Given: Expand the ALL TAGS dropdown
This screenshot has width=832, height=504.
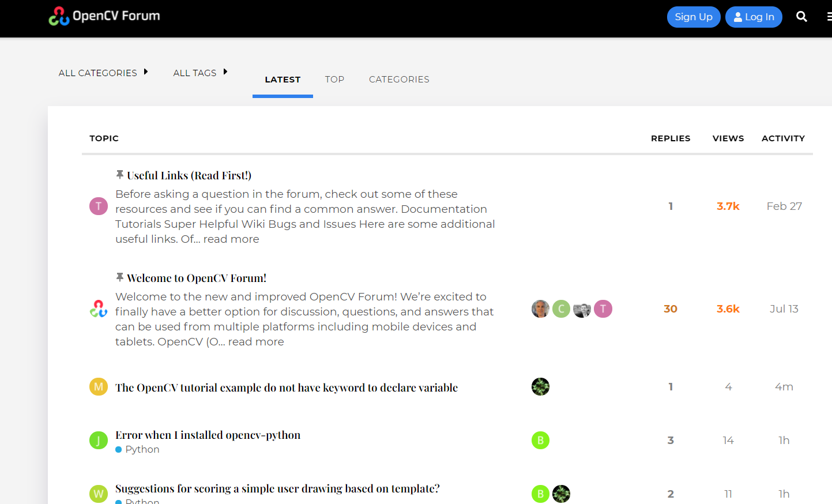Looking at the screenshot, I should [x=200, y=73].
